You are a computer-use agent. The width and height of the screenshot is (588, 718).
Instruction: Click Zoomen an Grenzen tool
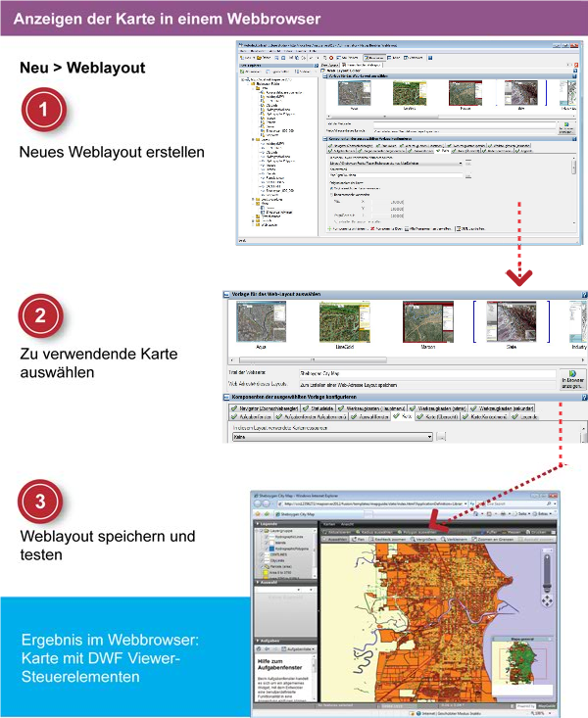tap(493, 540)
